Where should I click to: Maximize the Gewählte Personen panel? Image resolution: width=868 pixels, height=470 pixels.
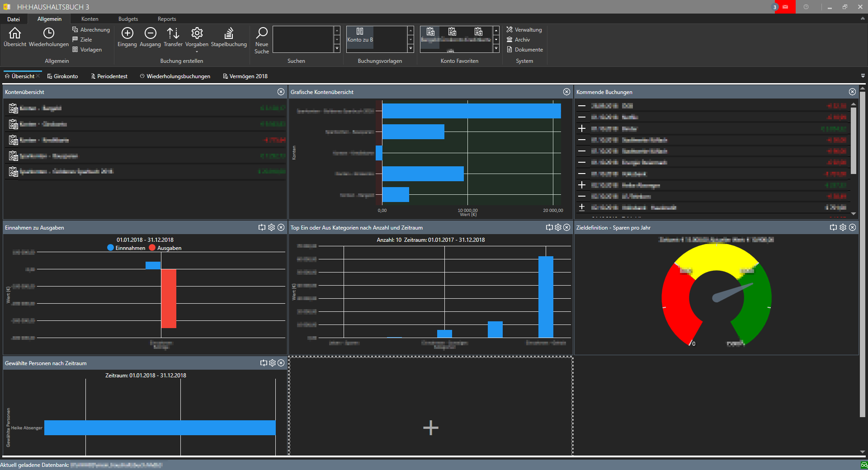(x=264, y=363)
